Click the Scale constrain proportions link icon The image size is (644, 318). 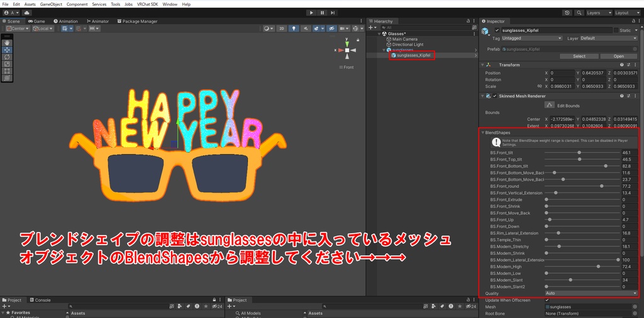(x=539, y=86)
